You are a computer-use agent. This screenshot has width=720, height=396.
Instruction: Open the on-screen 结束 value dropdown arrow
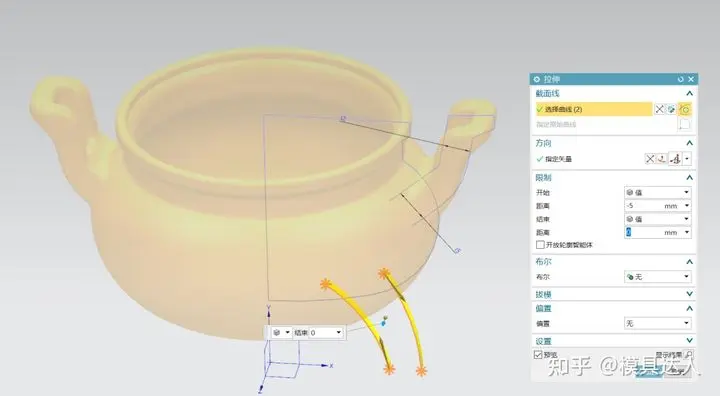point(339,333)
